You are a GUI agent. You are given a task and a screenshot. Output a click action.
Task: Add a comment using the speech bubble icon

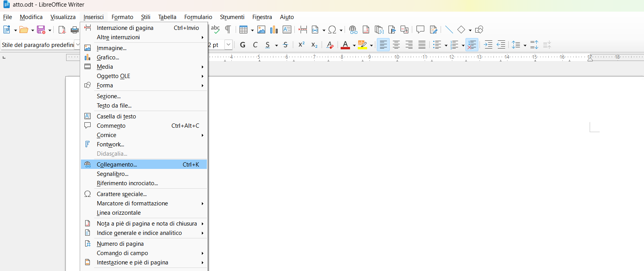coord(420,30)
